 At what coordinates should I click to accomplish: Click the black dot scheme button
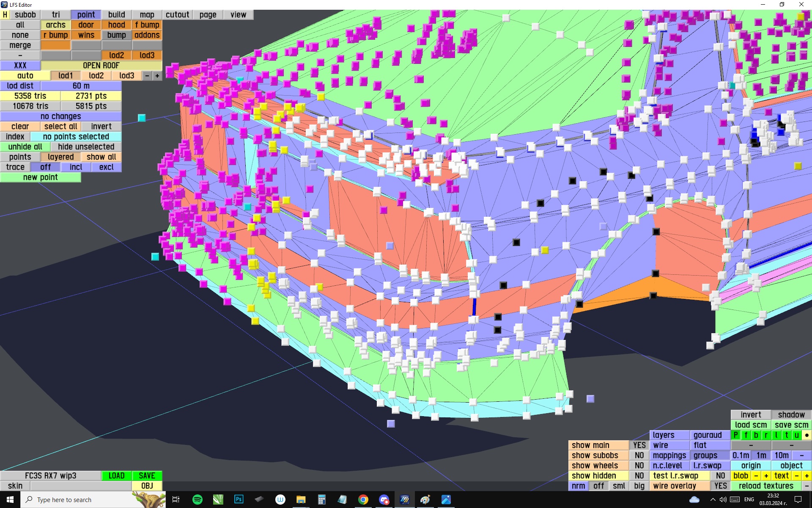[807, 435]
